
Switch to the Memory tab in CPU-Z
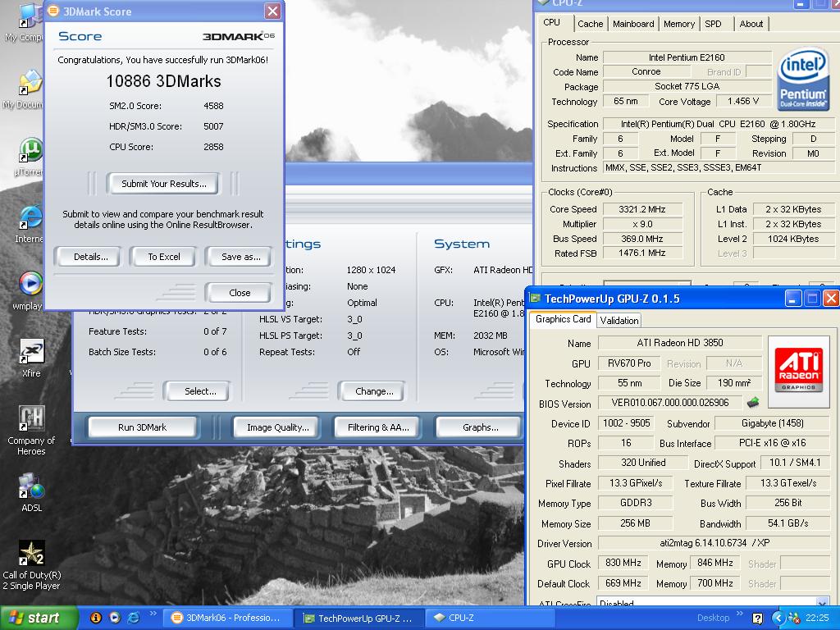pos(678,24)
